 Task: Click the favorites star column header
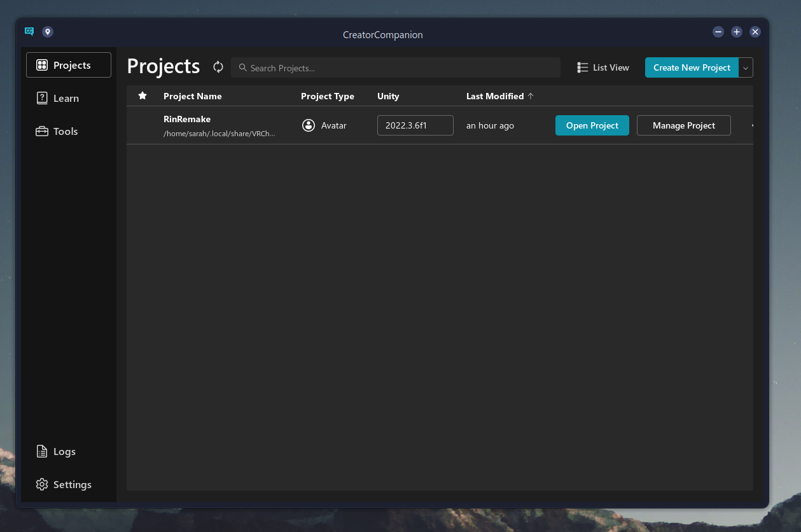tap(143, 95)
